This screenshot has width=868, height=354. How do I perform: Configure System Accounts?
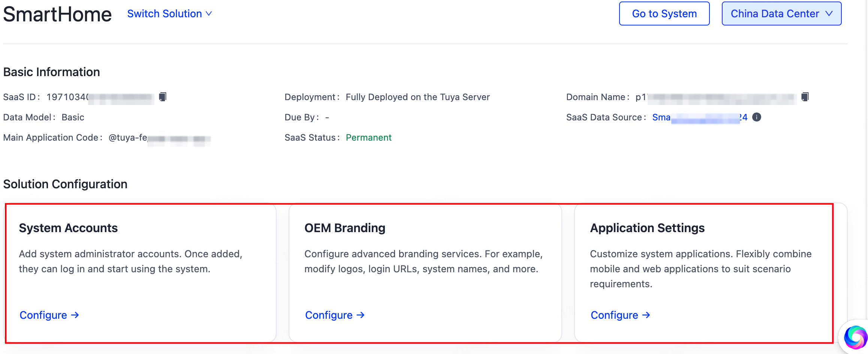[x=44, y=315]
